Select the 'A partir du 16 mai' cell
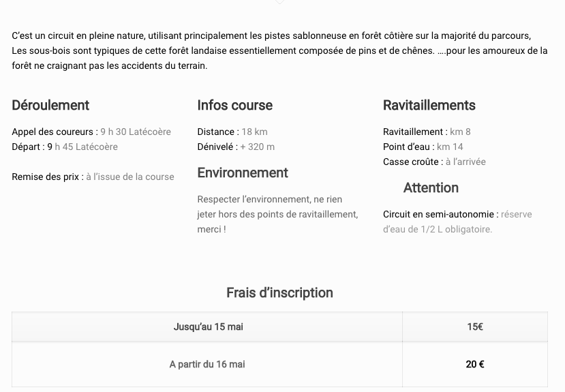 [207, 364]
